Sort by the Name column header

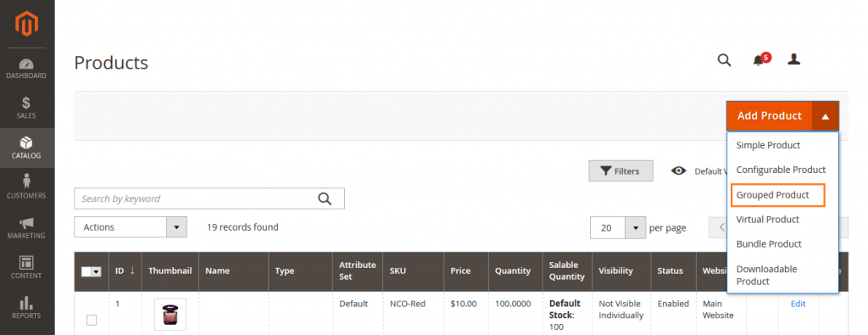pos(233,272)
